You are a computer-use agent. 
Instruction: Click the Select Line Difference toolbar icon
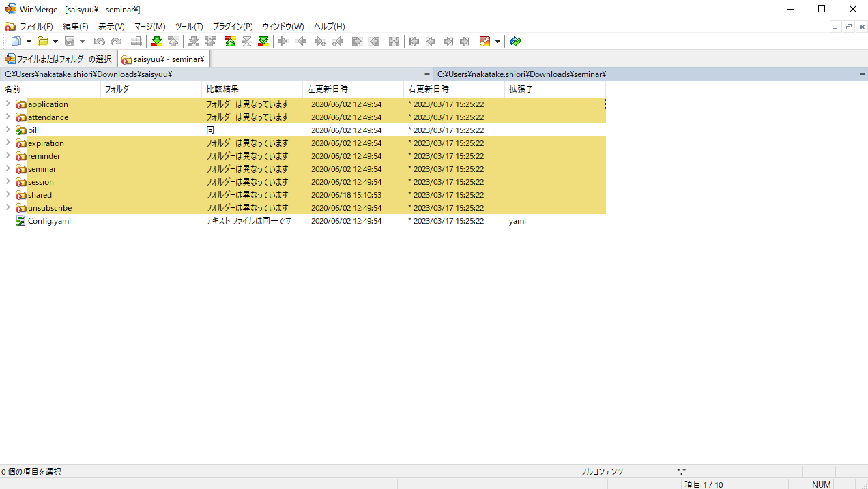tap(136, 42)
